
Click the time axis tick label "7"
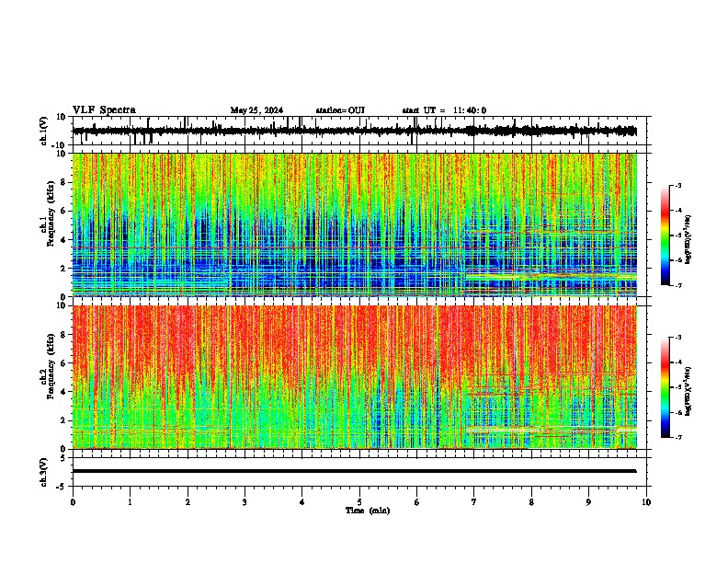(x=474, y=502)
